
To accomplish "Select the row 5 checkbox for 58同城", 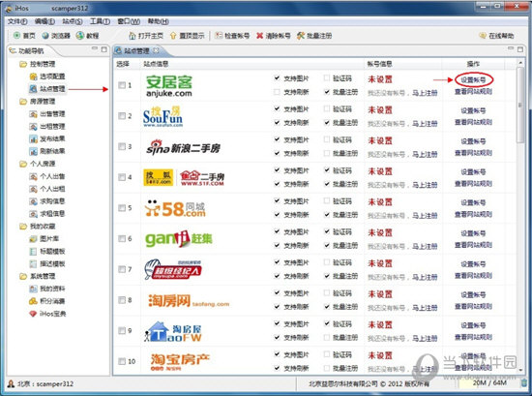I will tap(122, 208).
